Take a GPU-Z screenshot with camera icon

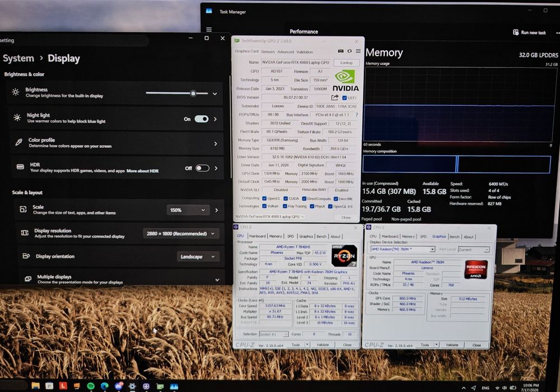340,51
